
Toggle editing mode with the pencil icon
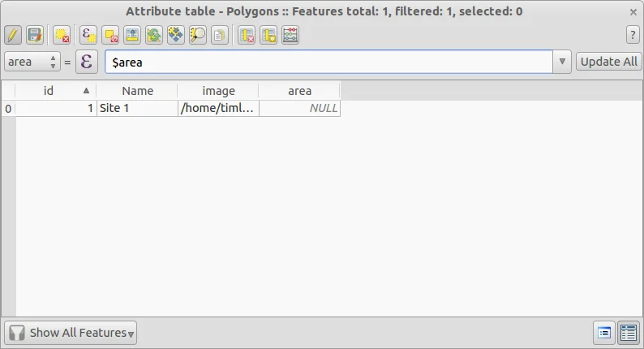(13, 35)
